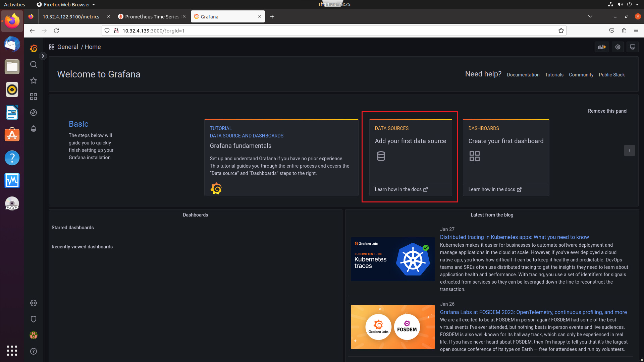This screenshot has height=362, width=644.
Task: Open Dashboard settings gear top right
Action: click(x=618, y=47)
